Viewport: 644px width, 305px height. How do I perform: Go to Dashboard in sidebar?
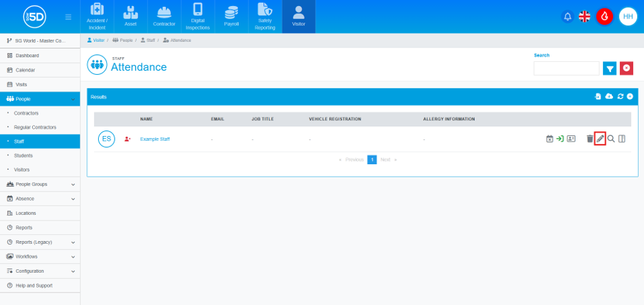click(x=40, y=56)
